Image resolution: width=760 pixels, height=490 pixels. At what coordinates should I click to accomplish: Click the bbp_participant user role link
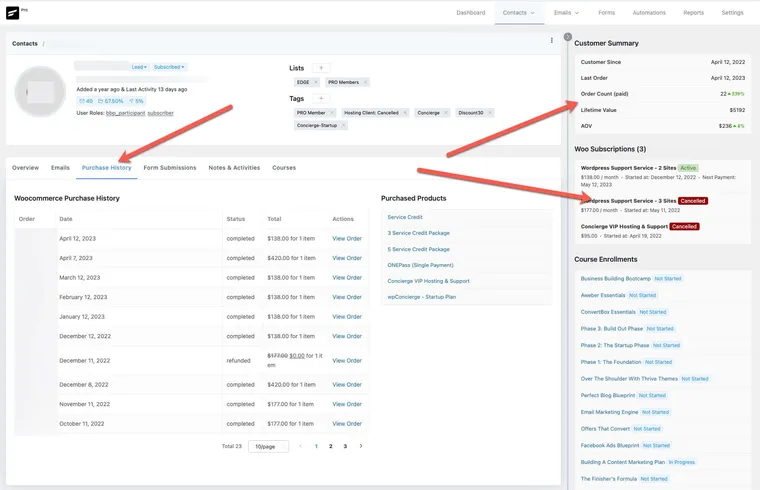(126, 113)
